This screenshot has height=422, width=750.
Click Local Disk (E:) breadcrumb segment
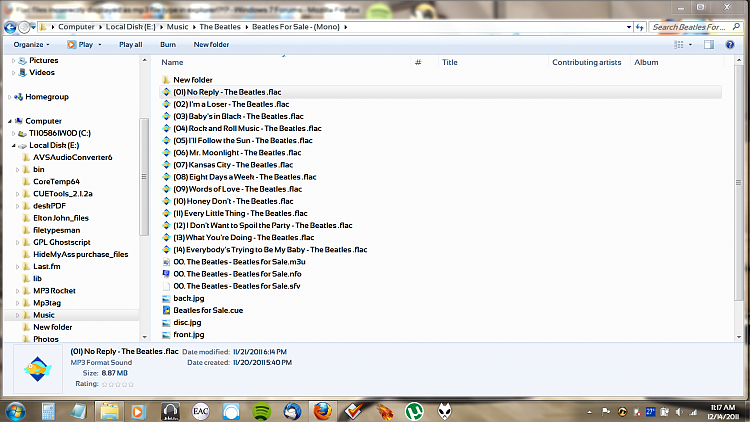click(130, 27)
